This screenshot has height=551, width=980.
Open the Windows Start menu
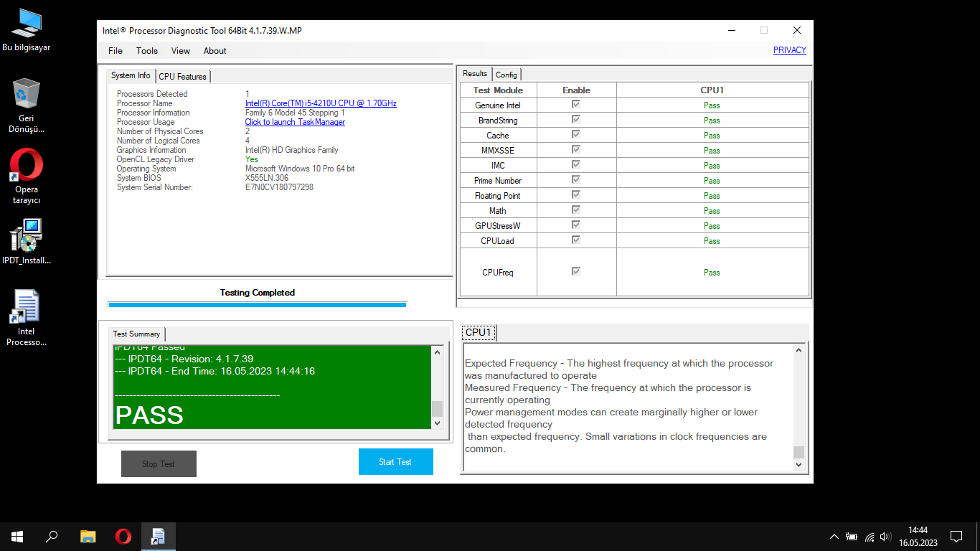coord(17,536)
